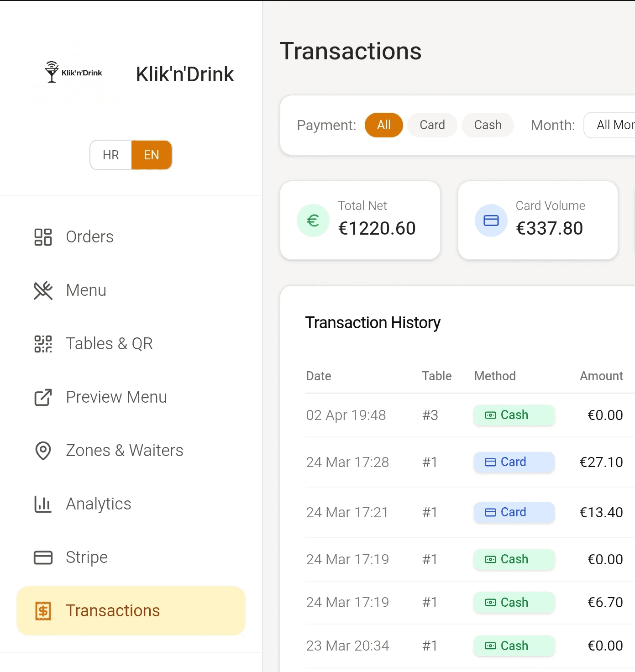
Task: Click cash icon in the €6.70 row
Action: (490, 602)
